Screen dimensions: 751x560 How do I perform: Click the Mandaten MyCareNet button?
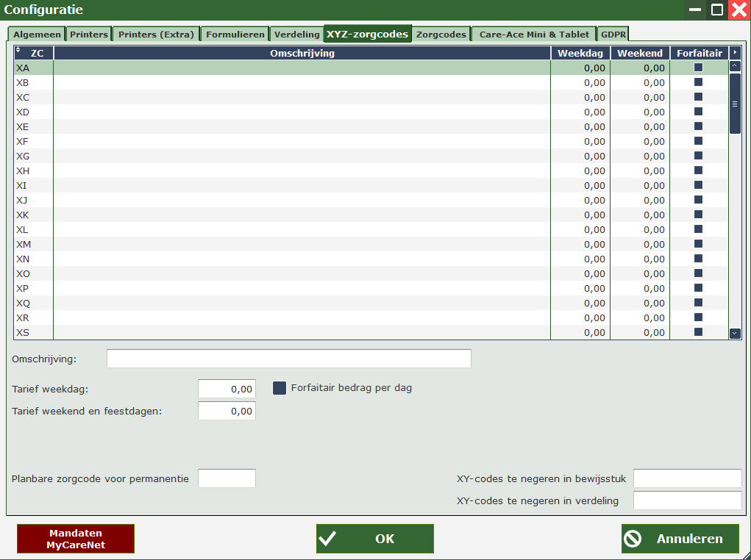76,538
